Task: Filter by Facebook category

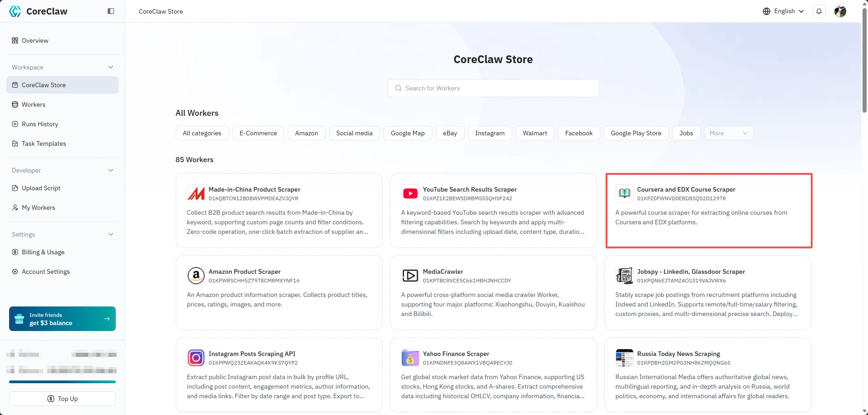Action: tap(579, 133)
